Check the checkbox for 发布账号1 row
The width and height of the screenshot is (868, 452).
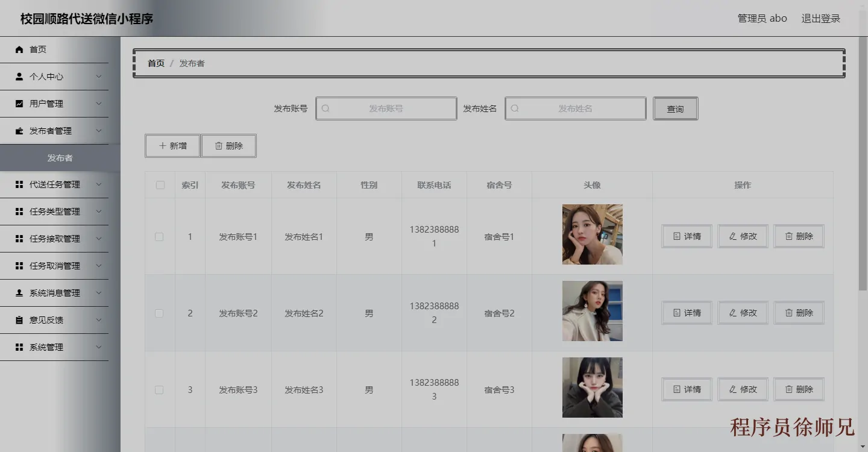[159, 237]
